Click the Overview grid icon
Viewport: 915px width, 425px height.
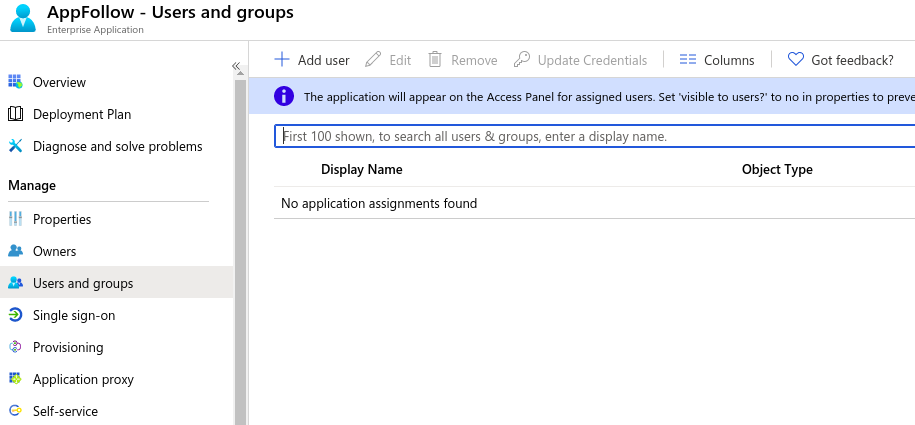[15, 82]
